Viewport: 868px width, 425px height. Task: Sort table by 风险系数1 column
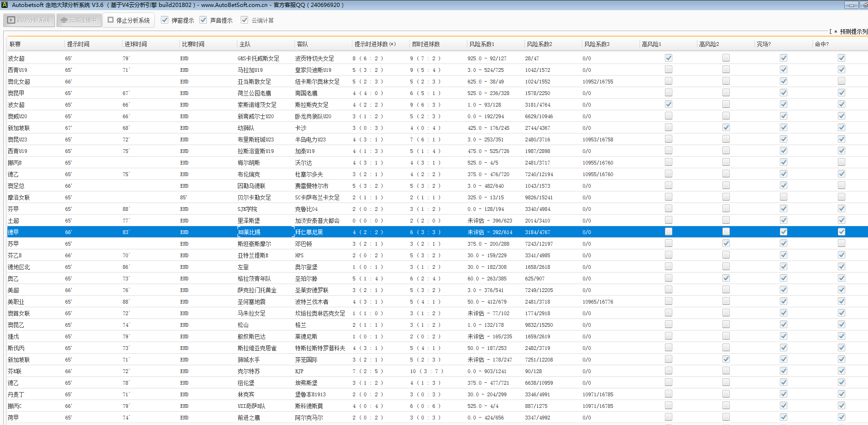[x=482, y=44]
